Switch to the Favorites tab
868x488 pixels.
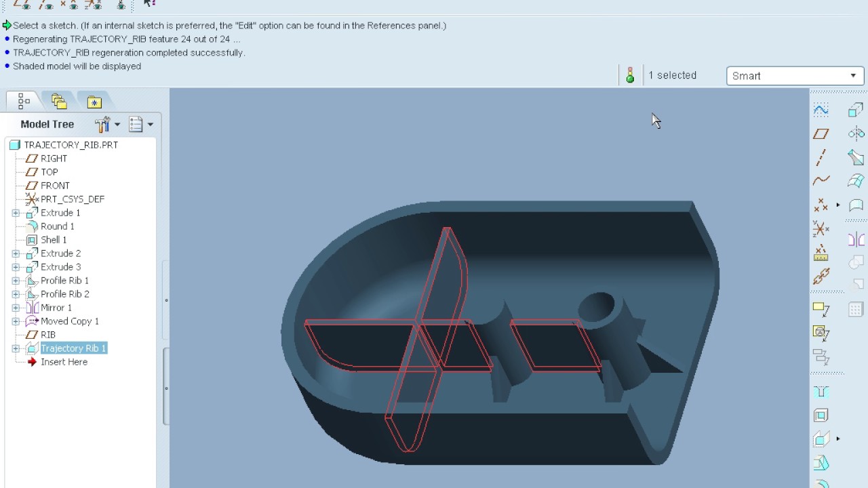pyautogui.click(x=94, y=102)
